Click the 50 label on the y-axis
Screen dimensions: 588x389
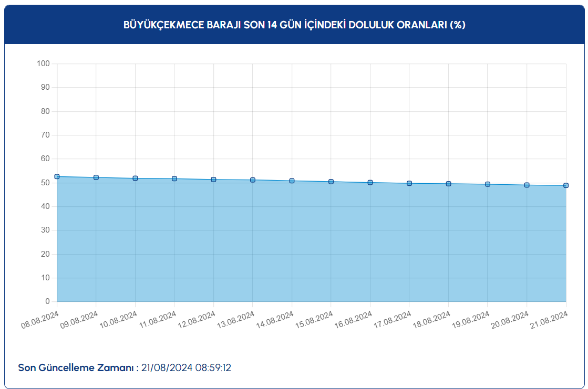tap(45, 183)
